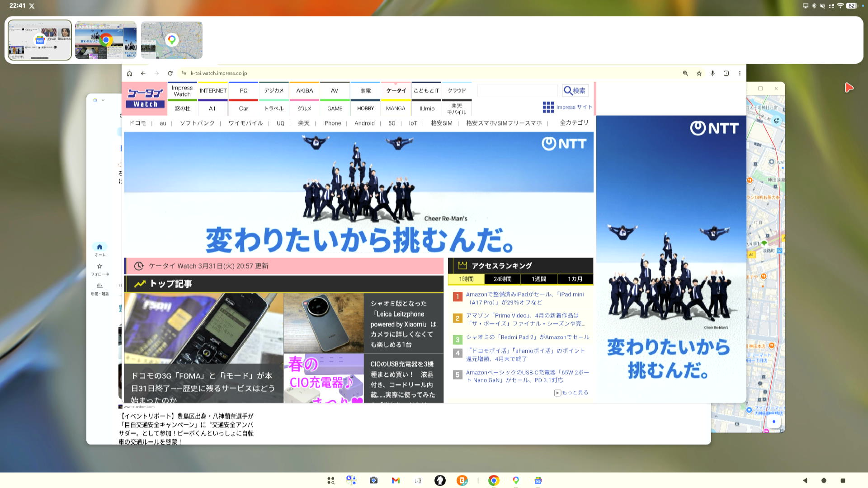Open the AKIBA category tab
This screenshot has height=488, width=868.
pyautogui.click(x=304, y=90)
